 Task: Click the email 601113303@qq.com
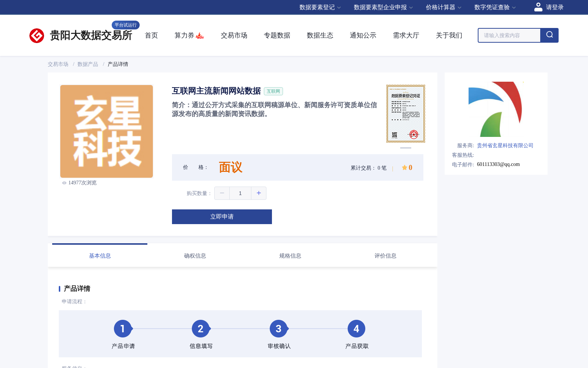tap(498, 164)
